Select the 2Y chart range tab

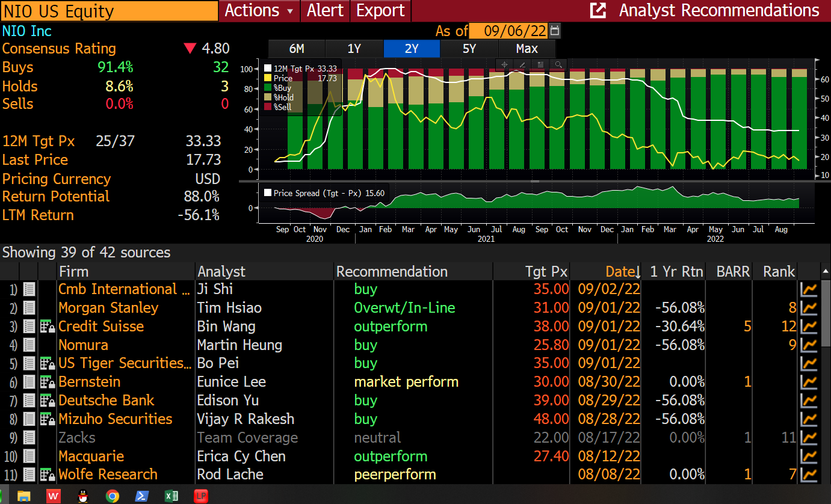pos(412,49)
